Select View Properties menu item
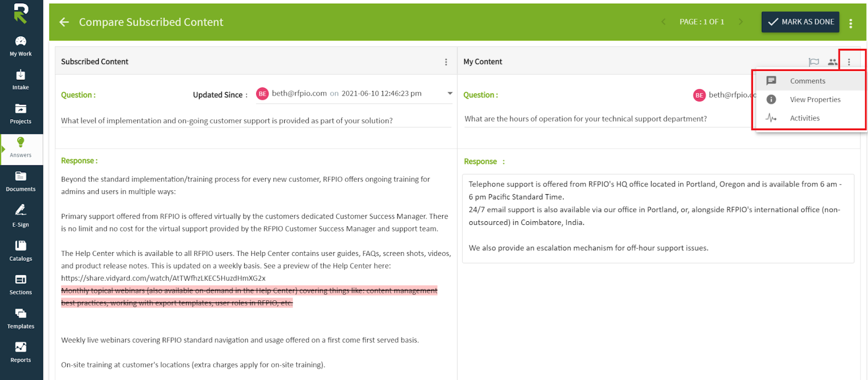The width and height of the screenshot is (868, 380). point(810,99)
